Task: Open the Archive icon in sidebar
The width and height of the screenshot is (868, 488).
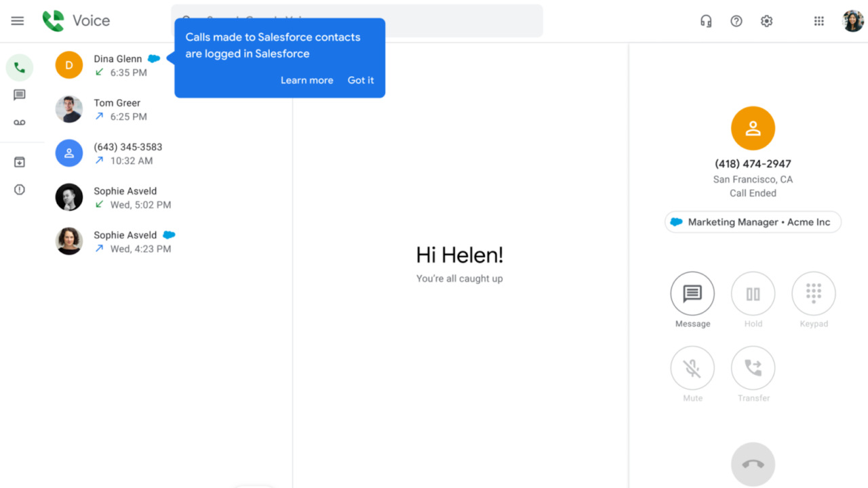Action: pyautogui.click(x=20, y=162)
